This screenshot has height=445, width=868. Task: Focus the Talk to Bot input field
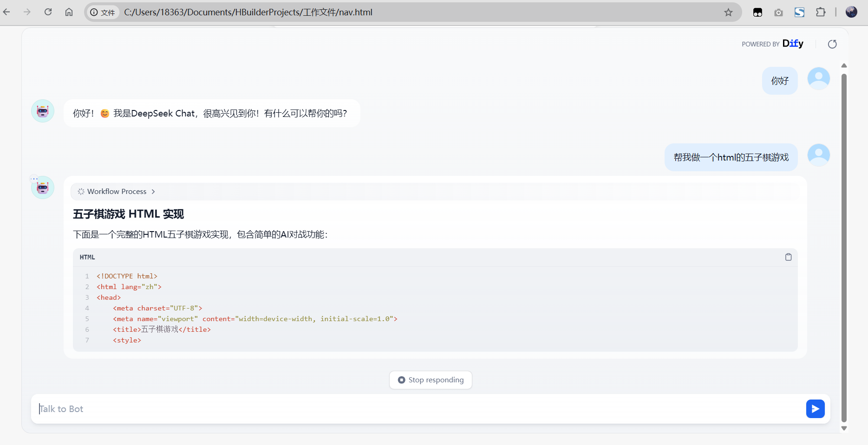coord(418,409)
